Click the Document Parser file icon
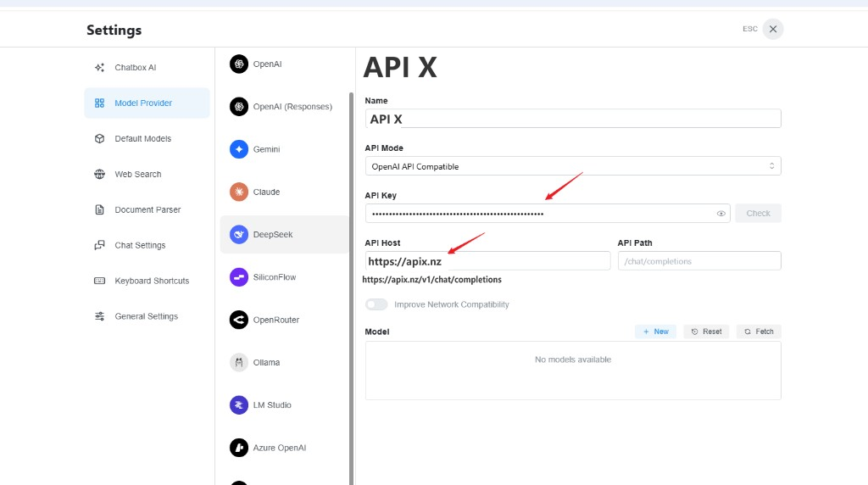Screen dimensions: 868x485 click(100, 209)
